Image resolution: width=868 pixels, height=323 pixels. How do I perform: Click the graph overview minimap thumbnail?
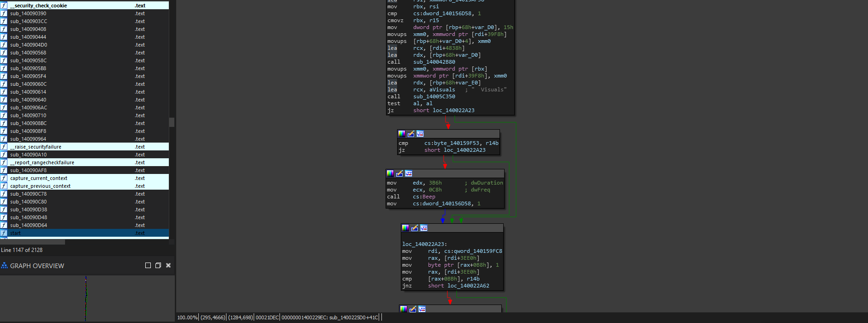[86, 298]
